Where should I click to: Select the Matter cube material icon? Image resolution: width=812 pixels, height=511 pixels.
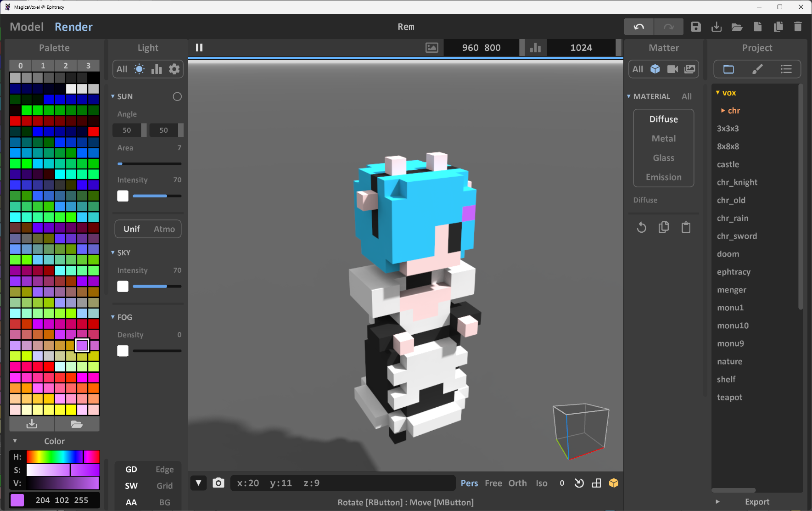655,69
